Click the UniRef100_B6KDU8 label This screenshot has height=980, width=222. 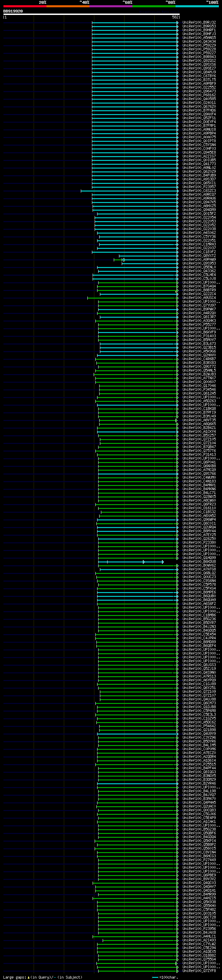pyautogui.click(x=199, y=561)
